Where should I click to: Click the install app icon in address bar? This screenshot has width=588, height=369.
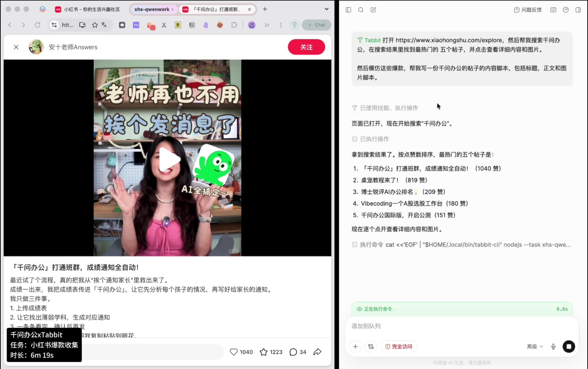point(82,25)
